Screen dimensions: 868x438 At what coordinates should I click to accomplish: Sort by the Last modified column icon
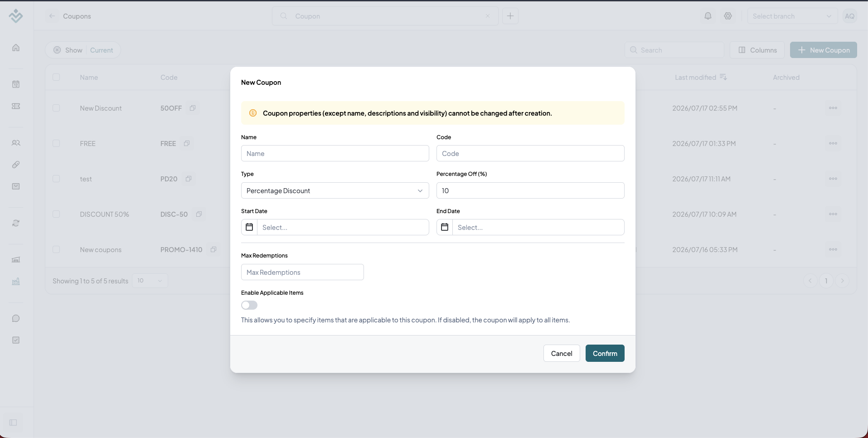click(x=723, y=77)
